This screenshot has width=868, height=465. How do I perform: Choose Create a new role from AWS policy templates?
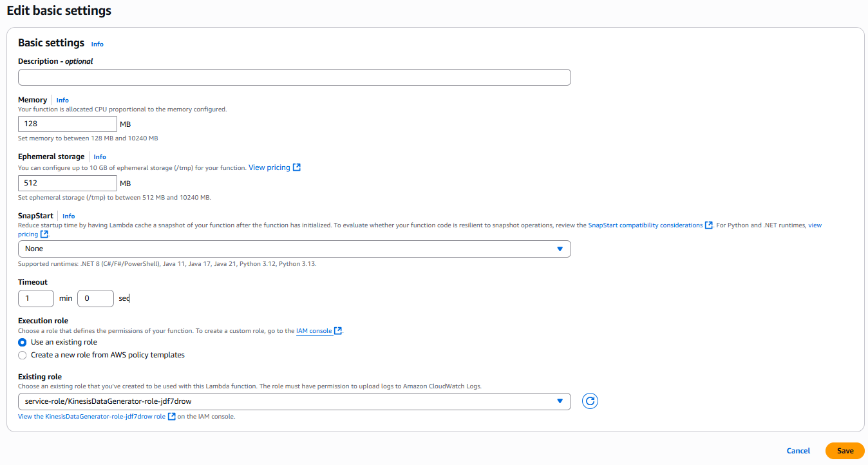click(x=23, y=355)
